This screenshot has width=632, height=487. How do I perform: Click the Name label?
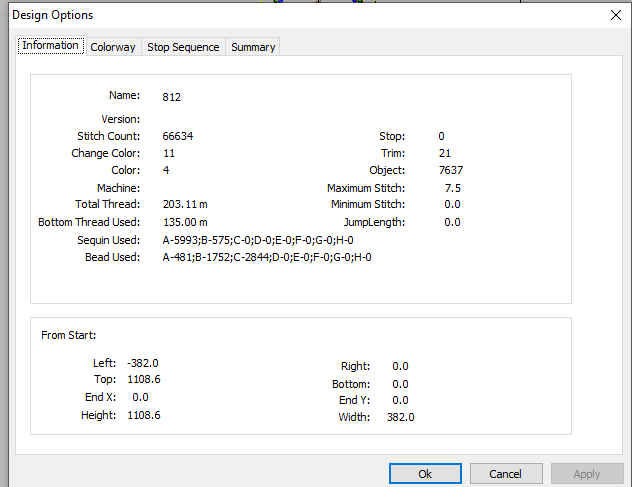[125, 95]
